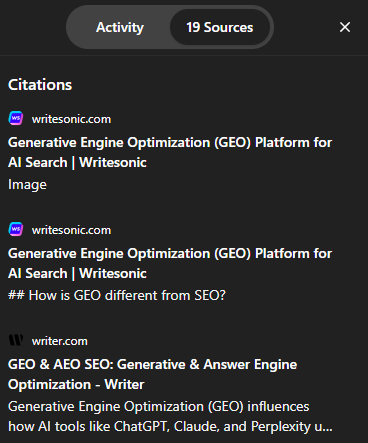Open first writesonic.com domain link
Viewport: 368px width, 443px height.
71,119
